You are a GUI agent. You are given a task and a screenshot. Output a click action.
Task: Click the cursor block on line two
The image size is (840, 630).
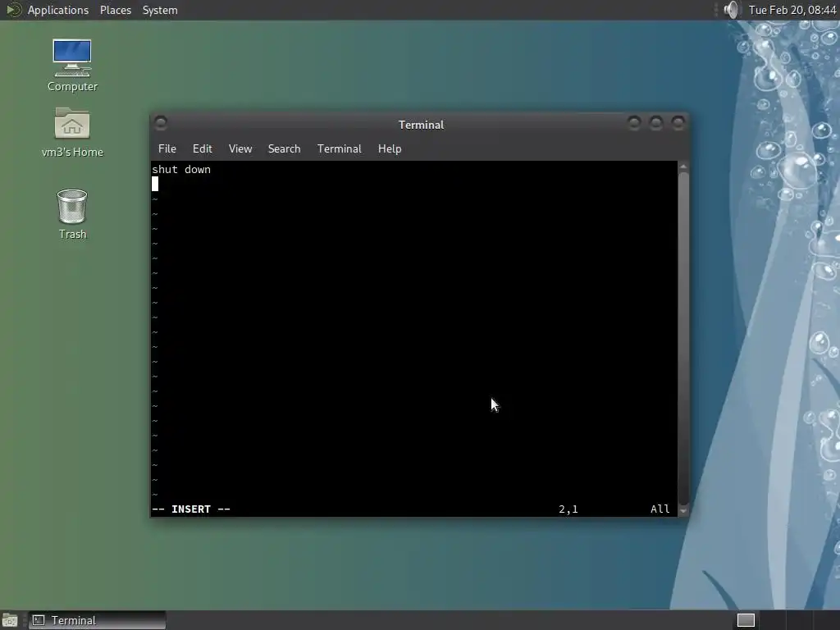155,184
